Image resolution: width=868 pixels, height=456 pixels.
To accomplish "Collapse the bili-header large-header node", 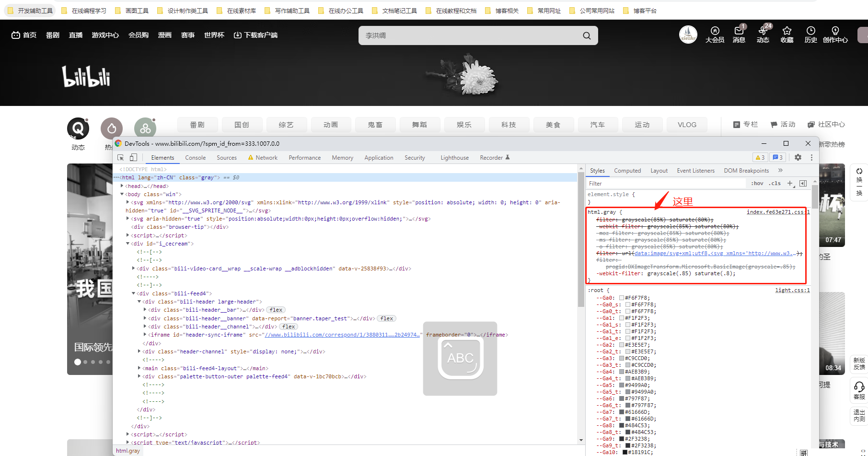I will [x=139, y=302].
